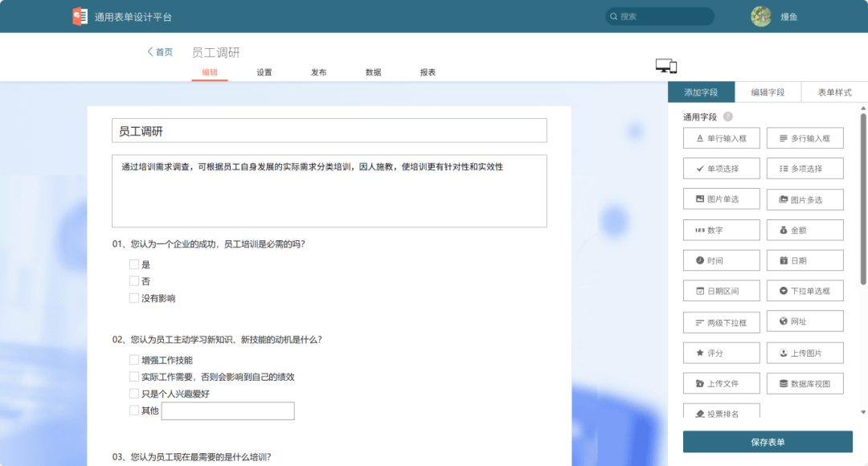This screenshot has width=868, height=466.
Task: Add a 多行输入框 field
Action: [805, 137]
